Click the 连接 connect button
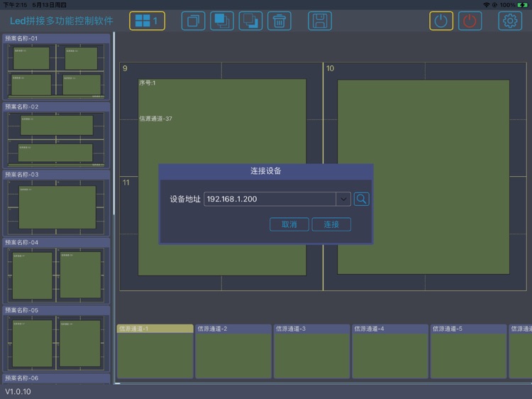Viewport: 532px width, 399px height. click(331, 224)
